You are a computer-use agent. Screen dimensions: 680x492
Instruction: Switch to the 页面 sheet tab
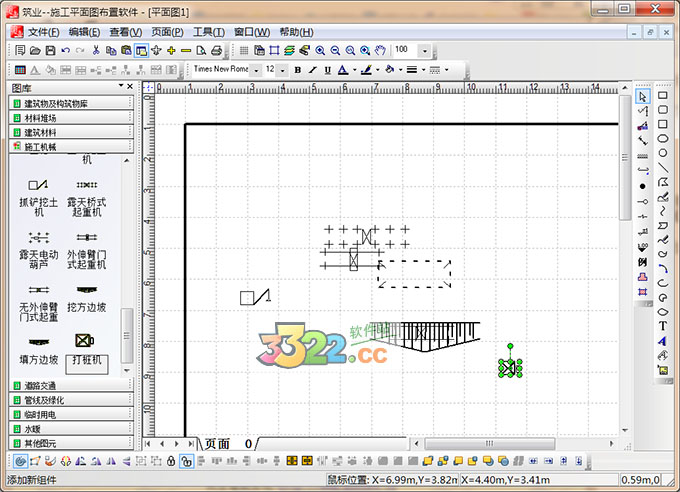tap(217, 444)
